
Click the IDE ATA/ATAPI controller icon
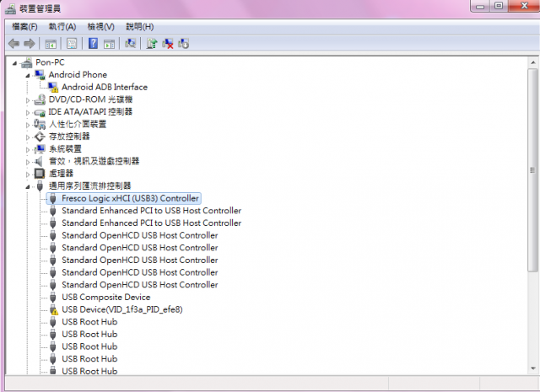pos(40,112)
